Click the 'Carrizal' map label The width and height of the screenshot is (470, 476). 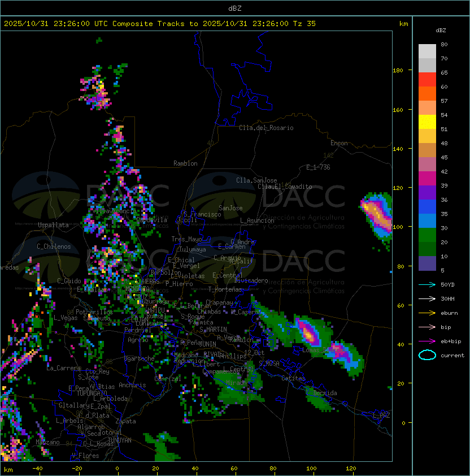168,379
